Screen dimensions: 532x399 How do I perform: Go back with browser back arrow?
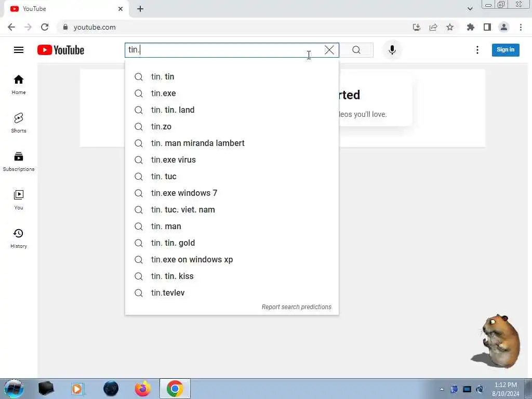point(11,27)
